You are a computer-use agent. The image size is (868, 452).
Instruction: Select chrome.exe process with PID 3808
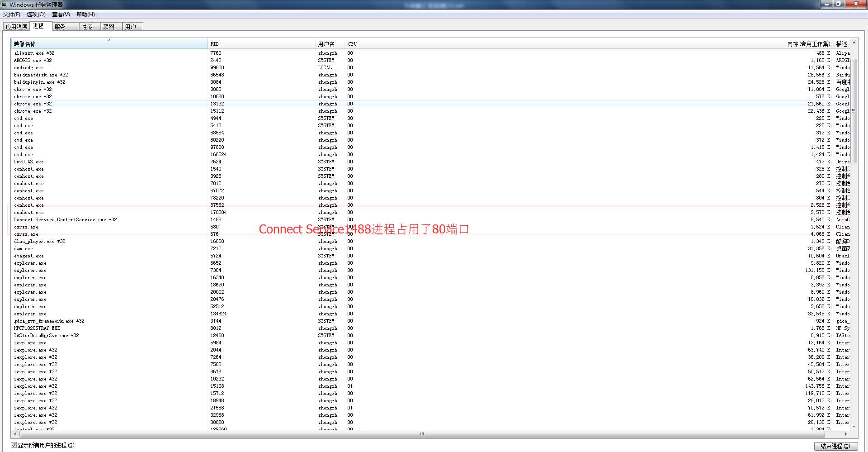(431, 89)
